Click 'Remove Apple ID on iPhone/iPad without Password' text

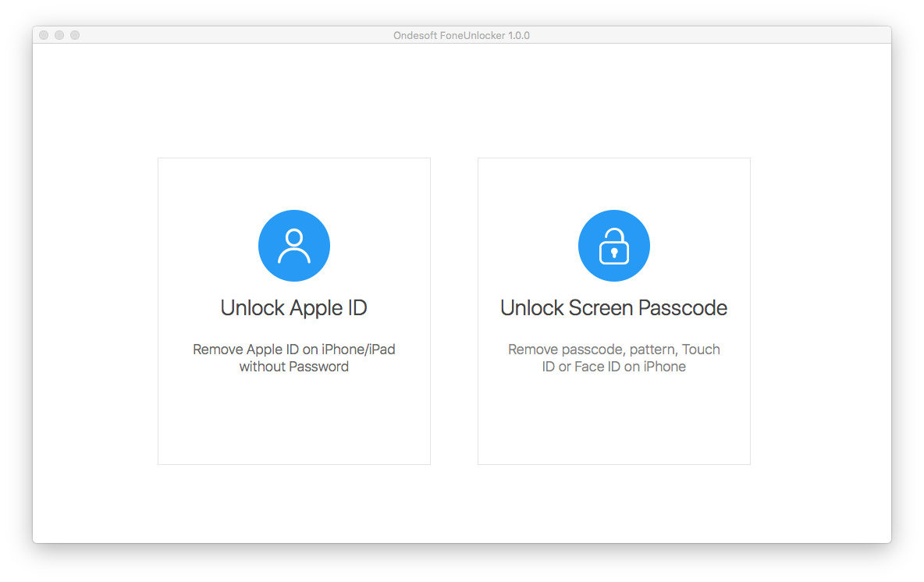pyautogui.click(x=294, y=358)
